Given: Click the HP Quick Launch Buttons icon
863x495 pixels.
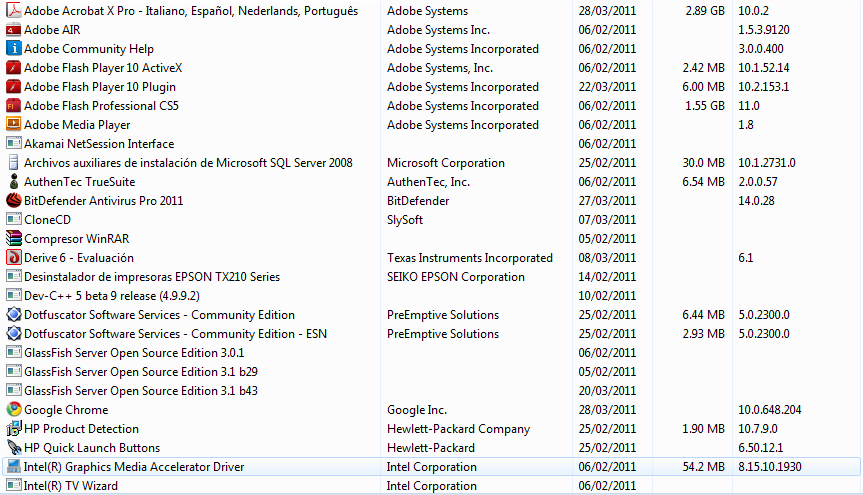Looking at the screenshot, I should (x=14, y=448).
